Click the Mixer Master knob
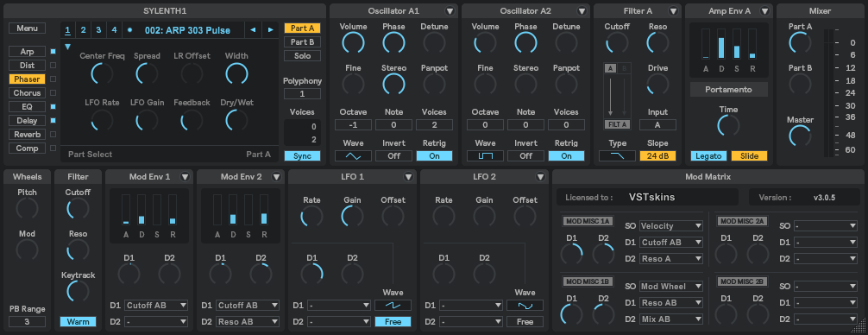 800,136
